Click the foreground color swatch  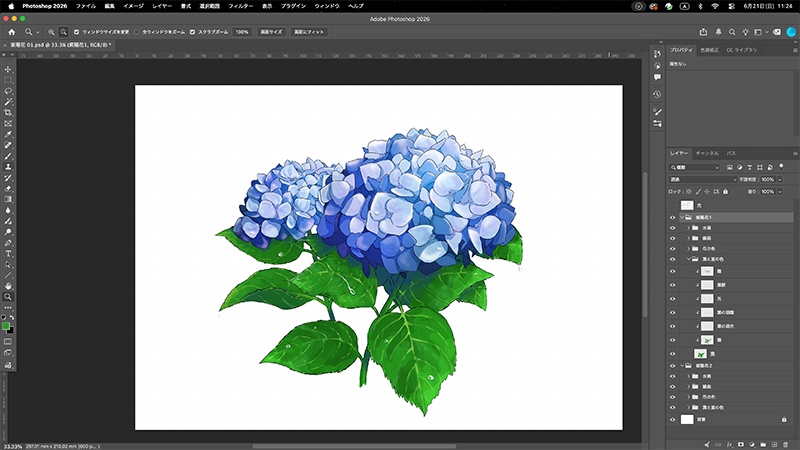(6, 326)
